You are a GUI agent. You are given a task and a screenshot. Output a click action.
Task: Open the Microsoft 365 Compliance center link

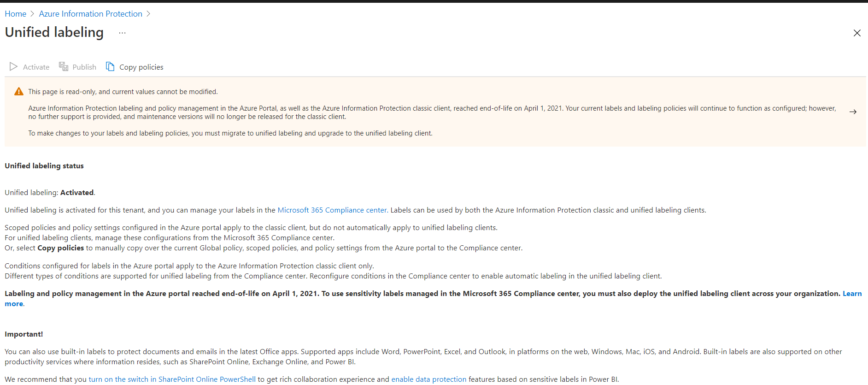coord(332,210)
